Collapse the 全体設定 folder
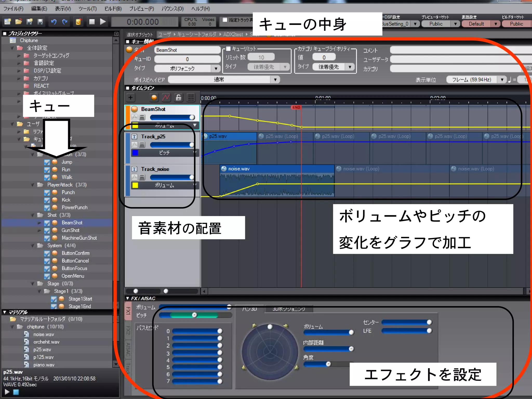The height and width of the screenshot is (399, 532). pyautogui.click(x=12, y=48)
